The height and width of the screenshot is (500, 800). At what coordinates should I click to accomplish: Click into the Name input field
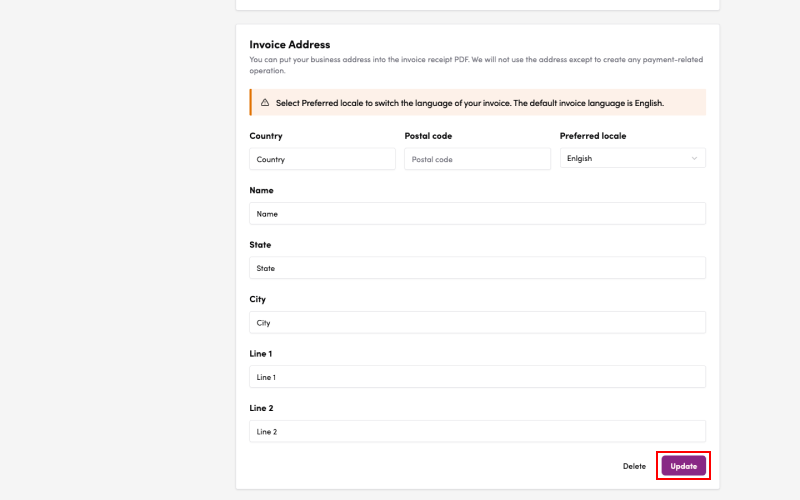coord(477,214)
